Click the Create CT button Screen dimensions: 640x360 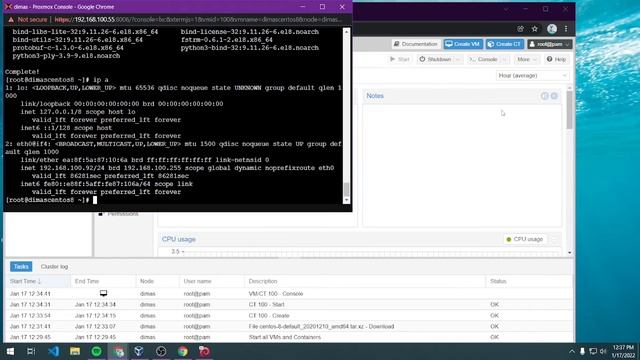[505, 44]
